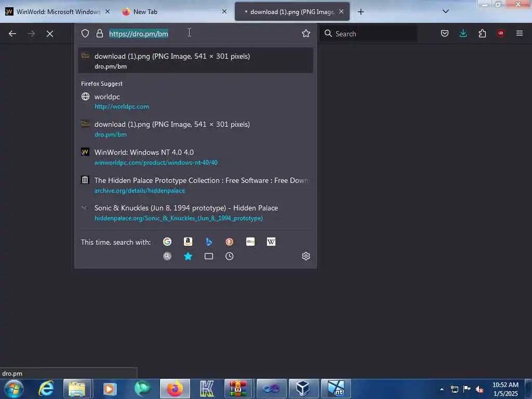Open the worldpc.com suggestion
The image size is (532, 399).
point(195,101)
